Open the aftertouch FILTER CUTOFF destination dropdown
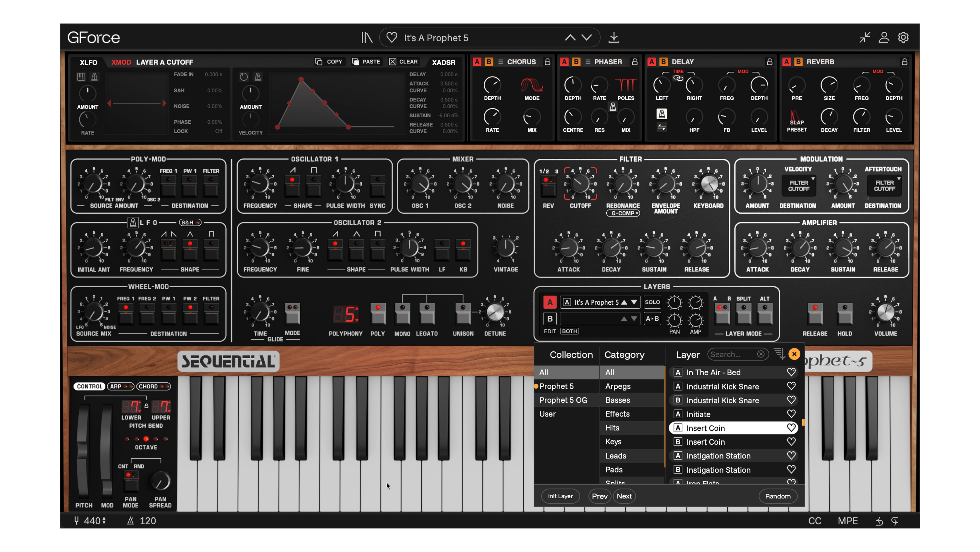Image resolution: width=980 pixels, height=552 pixels. [x=884, y=186]
